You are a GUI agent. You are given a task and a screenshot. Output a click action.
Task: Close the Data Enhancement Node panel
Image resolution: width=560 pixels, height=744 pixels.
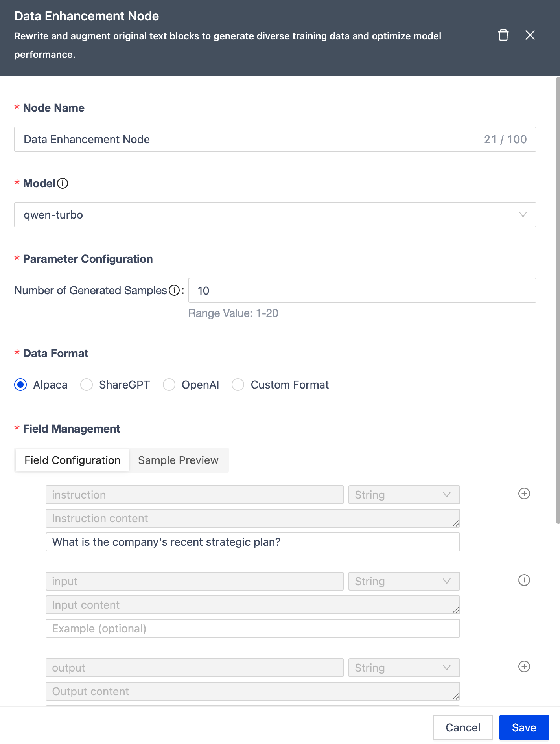click(x=530, y=35)
